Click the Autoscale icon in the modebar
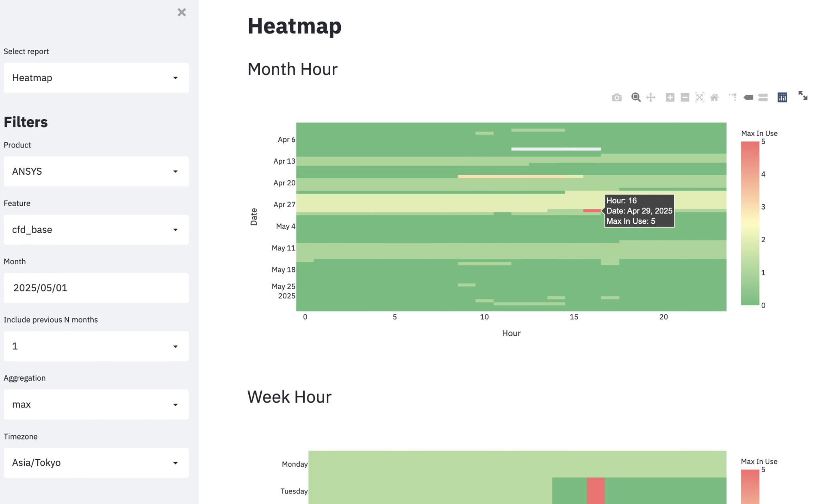The image size is (831, 504). 700,97
